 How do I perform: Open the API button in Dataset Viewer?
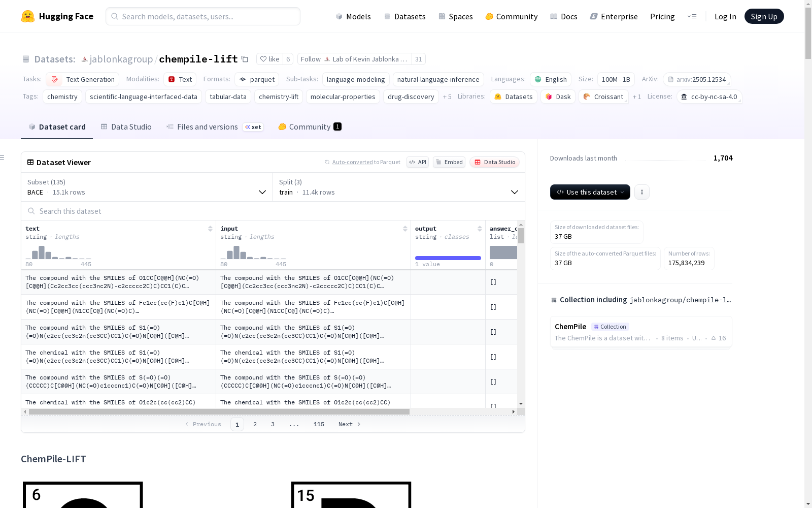click(x=418, y=162)
